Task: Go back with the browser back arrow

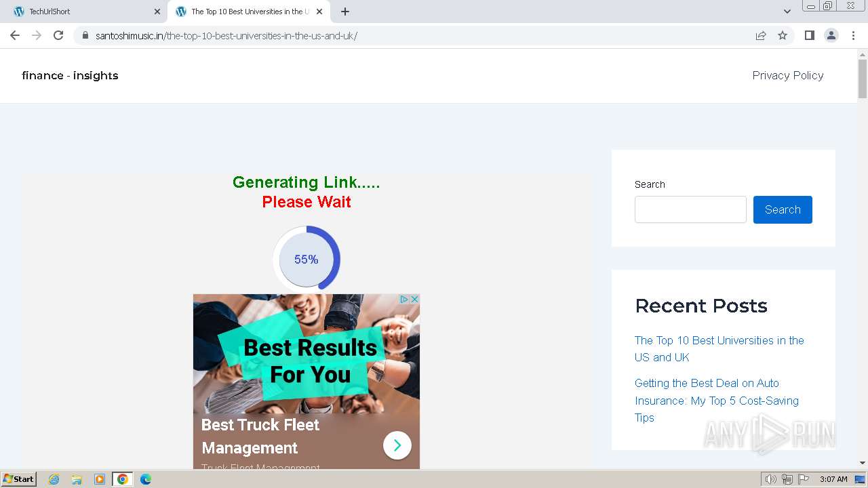Action: coord(15,35)
